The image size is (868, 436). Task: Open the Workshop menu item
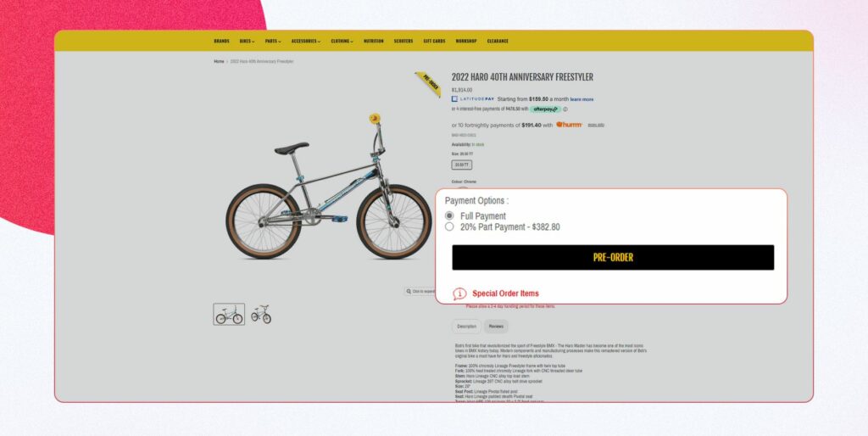coord(466,41)
